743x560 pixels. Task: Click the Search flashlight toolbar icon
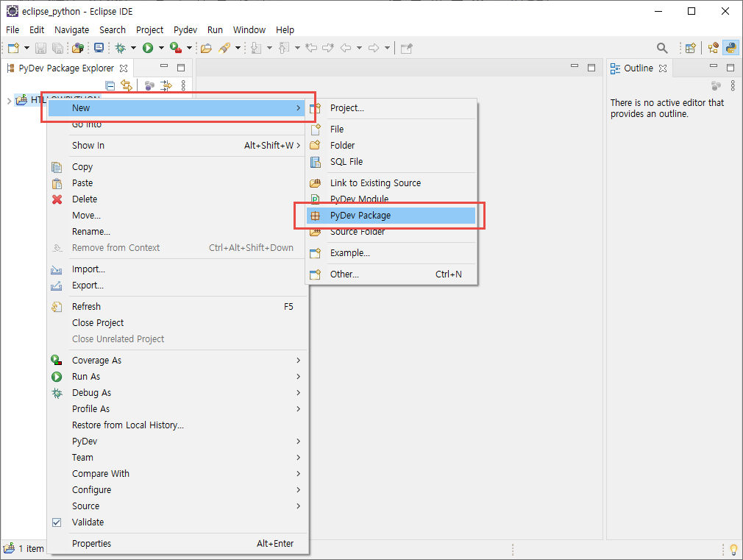[224, 48]
